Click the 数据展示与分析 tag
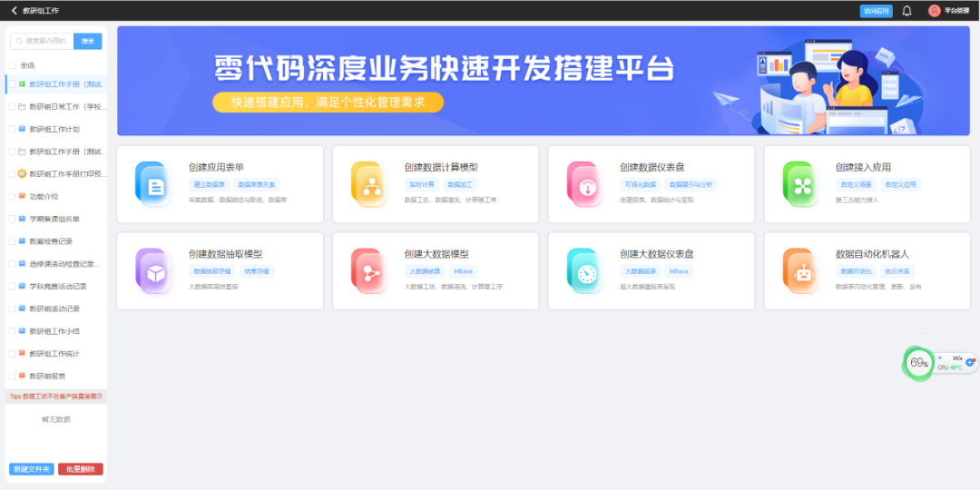Viewport: 980px width, 490px height. coord(691,184)
